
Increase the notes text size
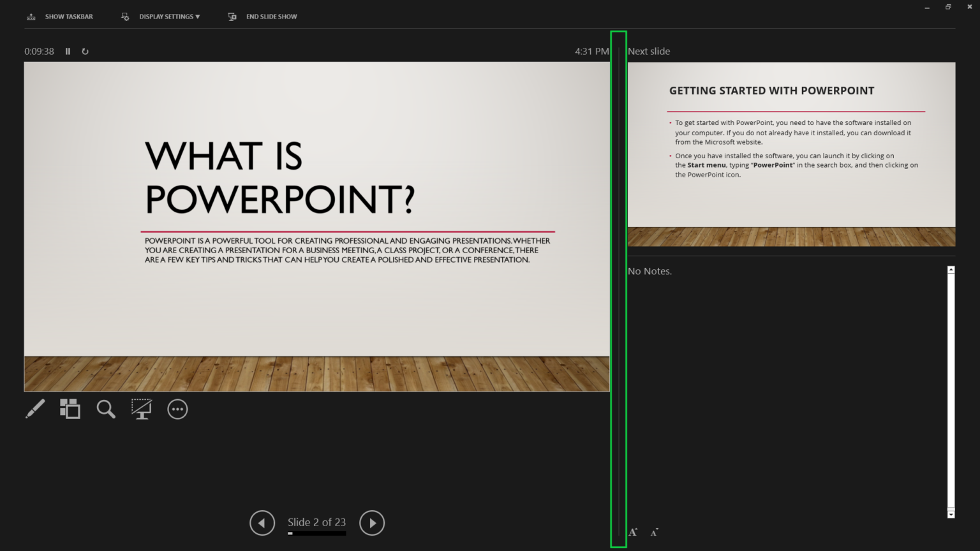coord(632,531)
